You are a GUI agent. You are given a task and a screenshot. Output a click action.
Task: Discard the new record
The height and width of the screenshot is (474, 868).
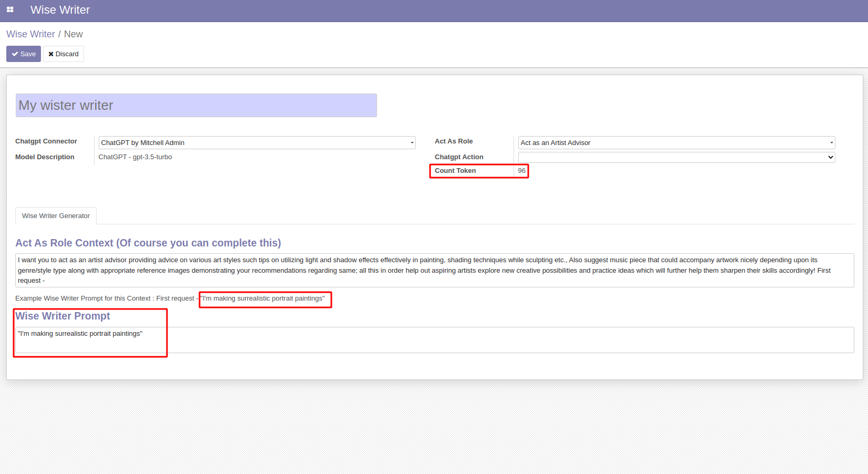[64, 54]
